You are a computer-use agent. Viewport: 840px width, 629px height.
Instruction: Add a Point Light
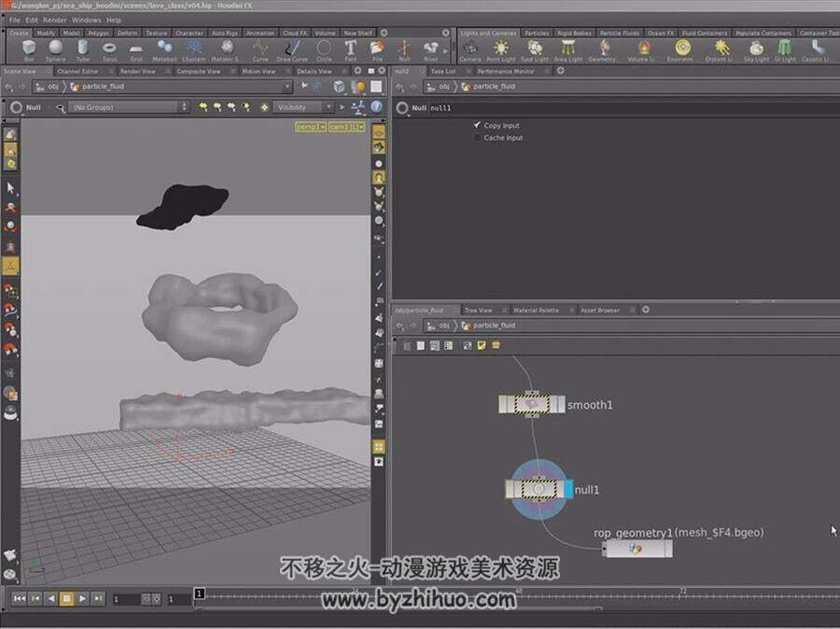tap(501, 51)
